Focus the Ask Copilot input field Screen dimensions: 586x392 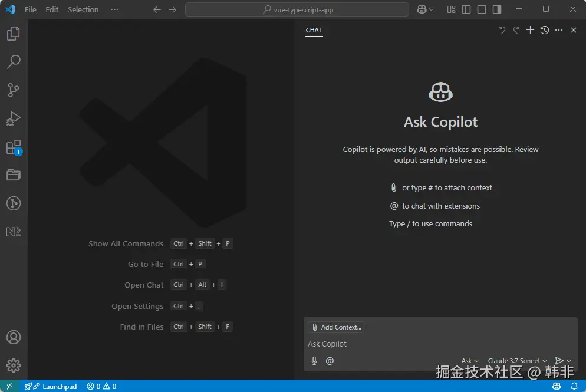[x=440, y=344]
